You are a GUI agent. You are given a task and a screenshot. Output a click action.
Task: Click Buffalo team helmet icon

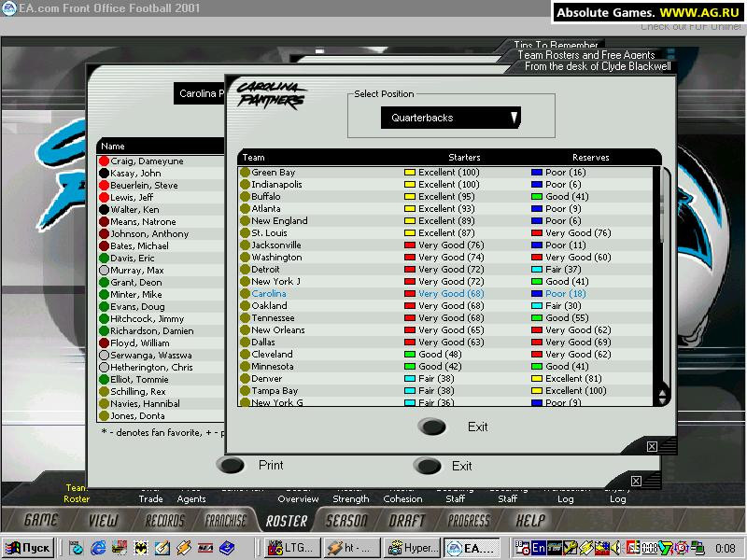pyautogui.click(x=245, y=196)
